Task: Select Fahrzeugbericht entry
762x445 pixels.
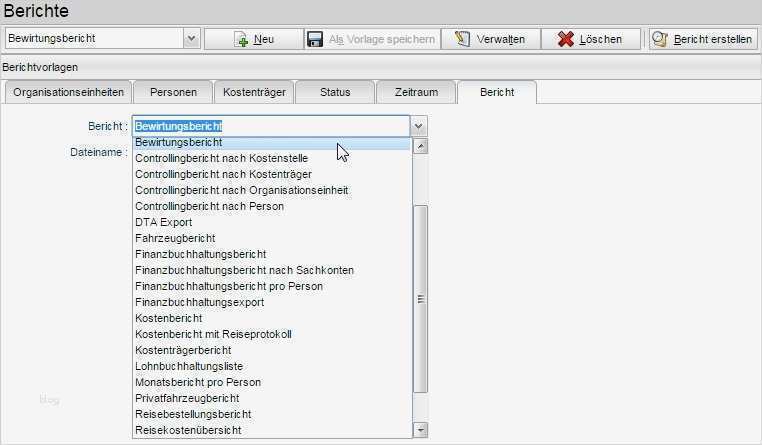Action: [x=272, y=239]
